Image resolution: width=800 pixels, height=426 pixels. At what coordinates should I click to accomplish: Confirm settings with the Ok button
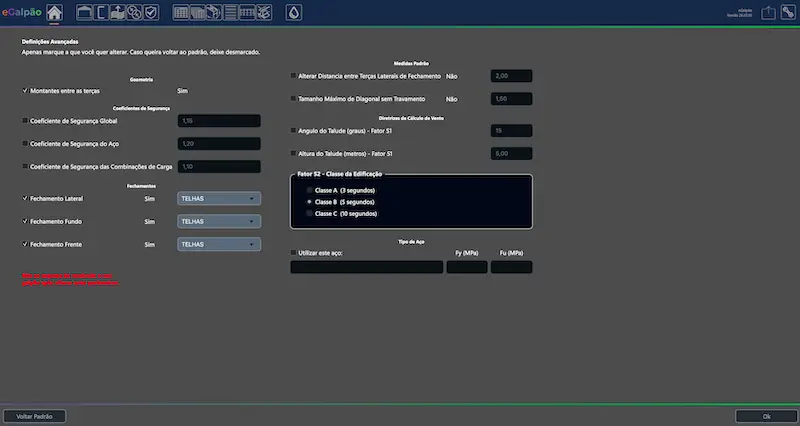tap(766, 415)
